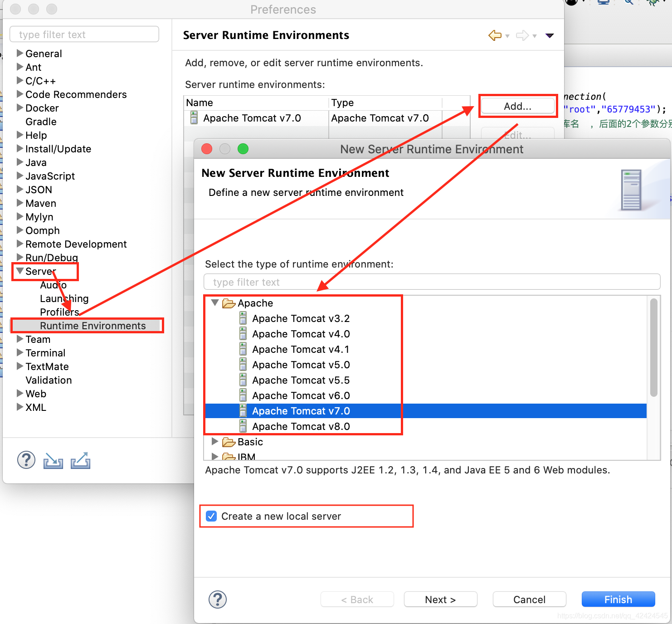
Task: Click the Apache Tomcat v4.0 server icon
Action: tap(243, 334)
